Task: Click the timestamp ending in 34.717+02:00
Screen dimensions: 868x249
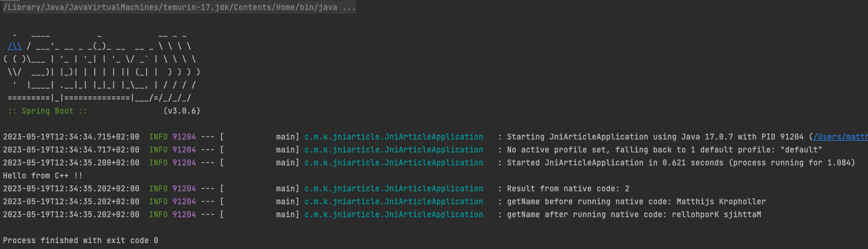Action: 71,150
